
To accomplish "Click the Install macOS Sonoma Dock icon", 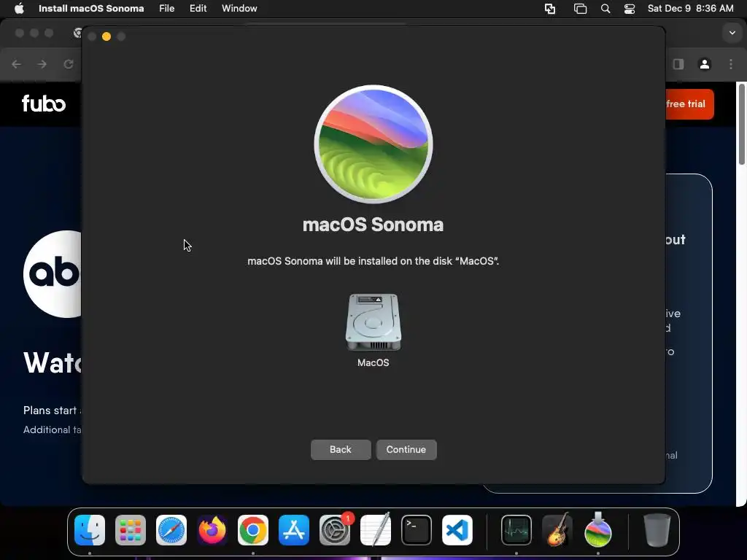I will (598, 530).
